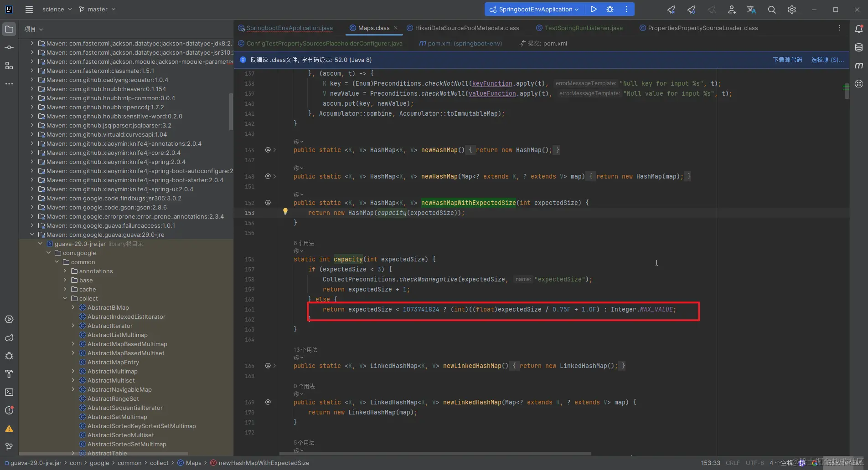Collapse the guava-29.0-jre.jar node
The width and height of the screenshot is (868, 470).
(40, 244)
